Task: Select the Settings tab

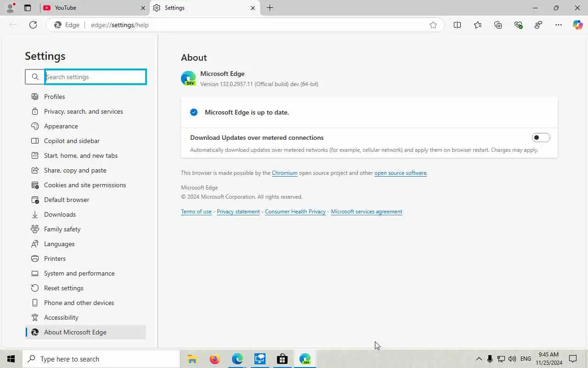Action: point(204,8)
